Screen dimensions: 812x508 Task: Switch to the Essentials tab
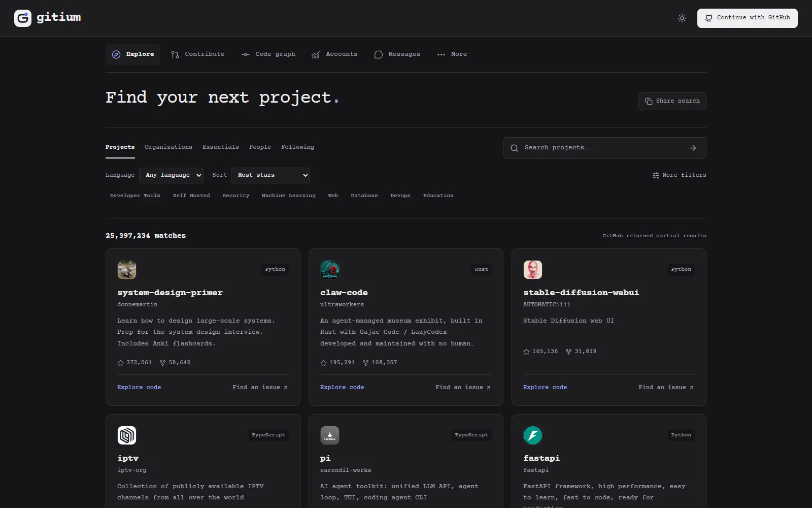(x=221, y=147)
